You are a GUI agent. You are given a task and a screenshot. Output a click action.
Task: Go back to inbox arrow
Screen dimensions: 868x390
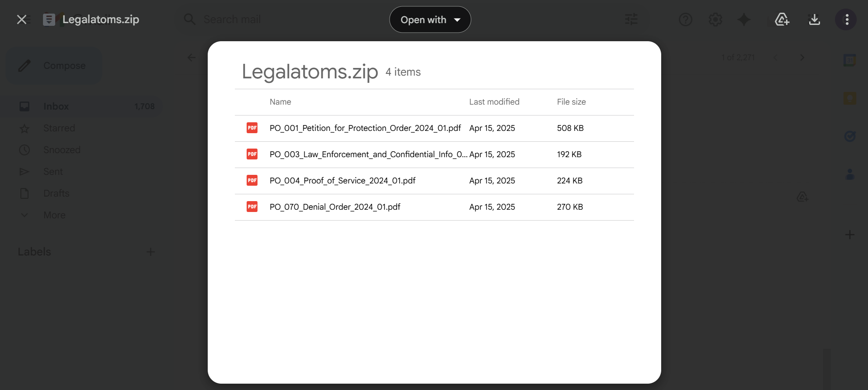(191, 58)
